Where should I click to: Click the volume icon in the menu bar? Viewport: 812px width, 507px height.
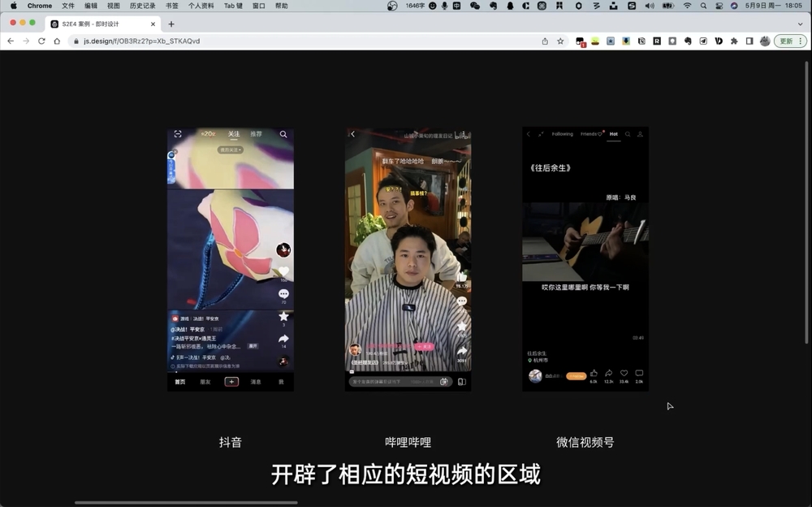tap(650, 6)
